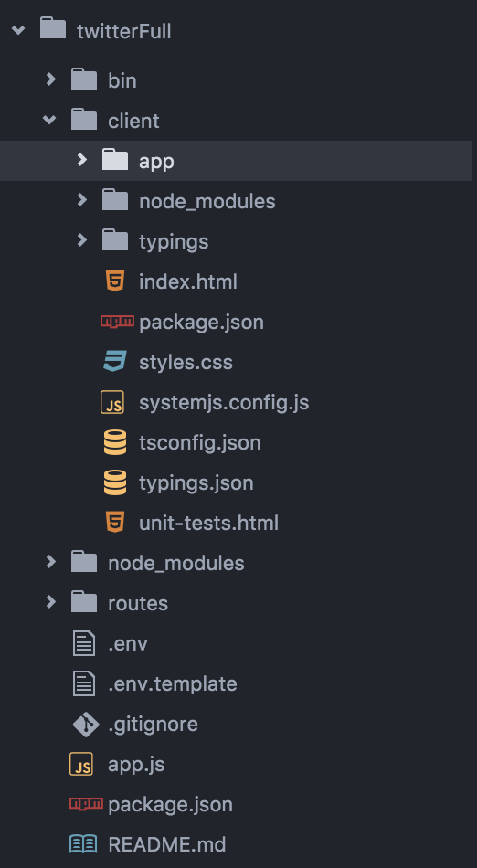This screenshot has width=477, height=868.
Task: Collapse the twitterFull root folder chevron
Action: pyautogui.click(x=18, y=30)
